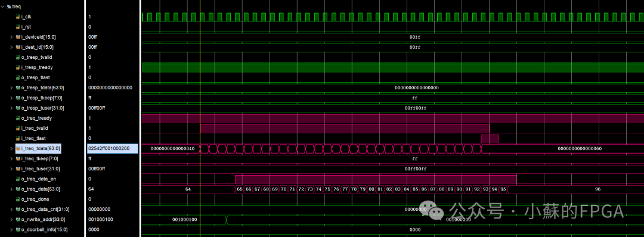644x237 pixels.
Task: Click the o_treq_data_en signal icon
Action: [18, 179]
